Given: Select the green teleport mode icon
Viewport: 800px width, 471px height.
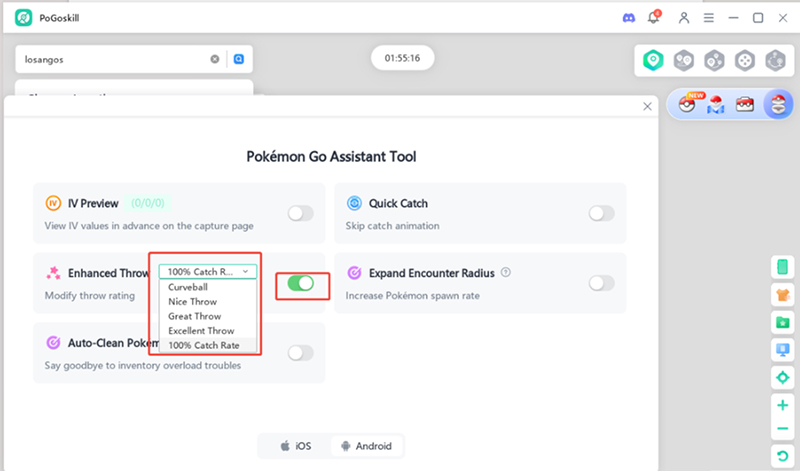Looking at the screenshot, I should click(x=653, y=60).
